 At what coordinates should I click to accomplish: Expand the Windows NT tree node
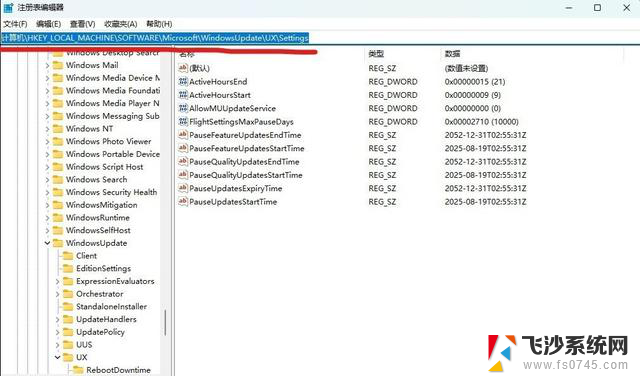(47, 129)
